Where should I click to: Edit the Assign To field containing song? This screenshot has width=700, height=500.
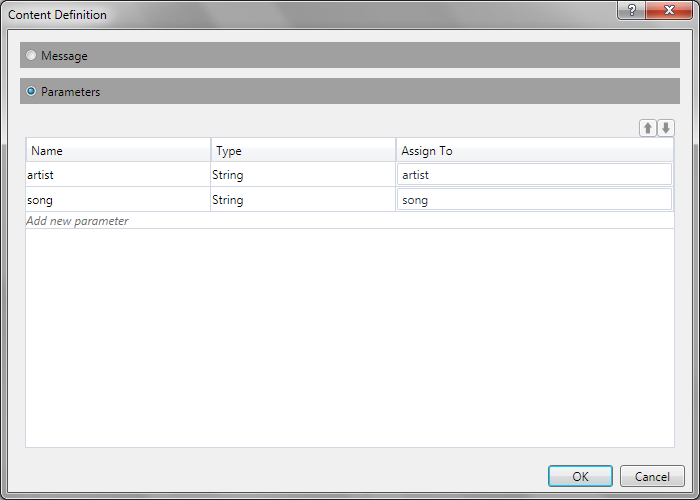tap(534, 200)
